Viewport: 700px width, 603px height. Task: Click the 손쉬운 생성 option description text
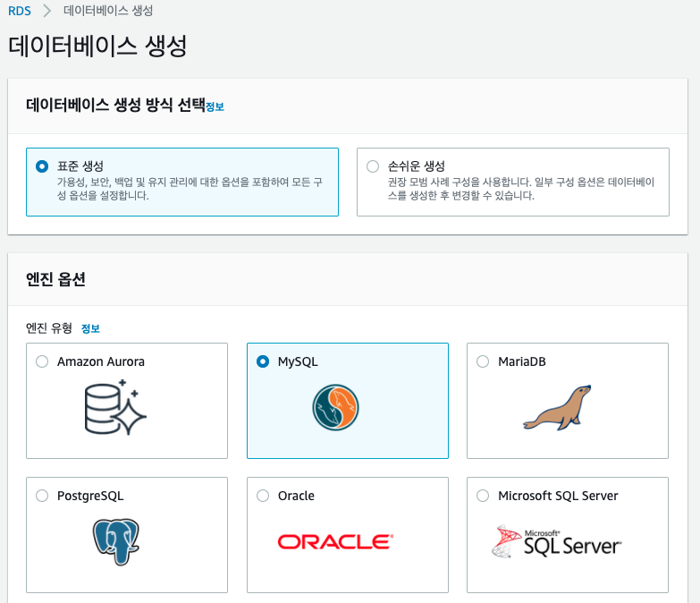(x=521, y=189)
